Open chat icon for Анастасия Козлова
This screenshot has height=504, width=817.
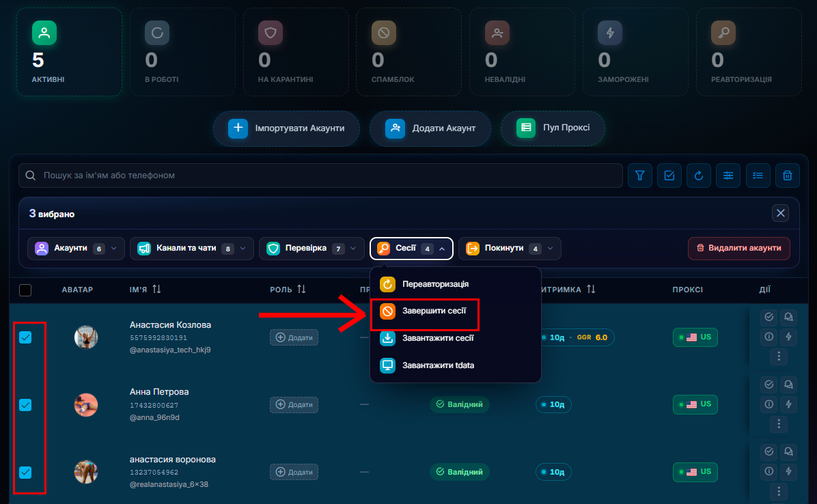coord(789,317)
